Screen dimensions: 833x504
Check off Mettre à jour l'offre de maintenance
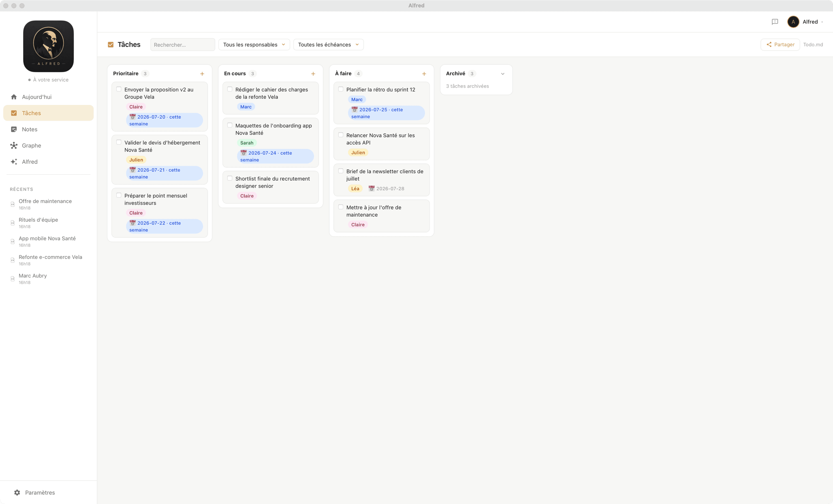pyautogui.click(x=341, y=207)
